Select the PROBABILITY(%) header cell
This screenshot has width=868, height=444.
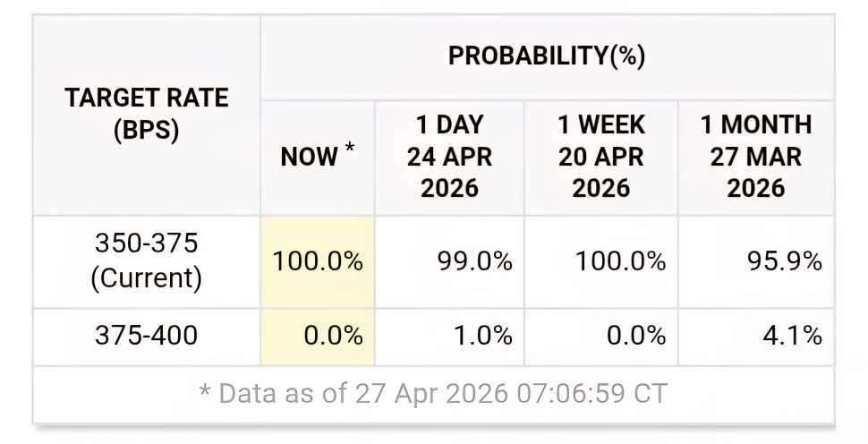[547, 57]
